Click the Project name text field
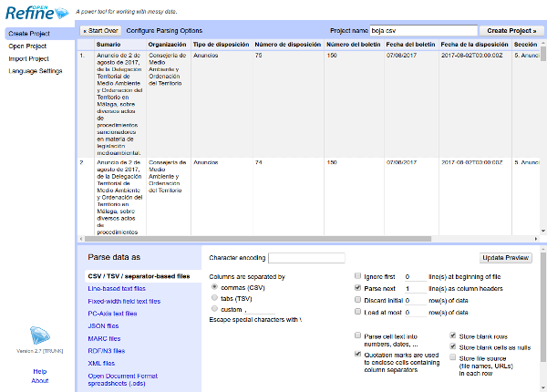The height and width of the screenshot is (392, 547). 424,30
